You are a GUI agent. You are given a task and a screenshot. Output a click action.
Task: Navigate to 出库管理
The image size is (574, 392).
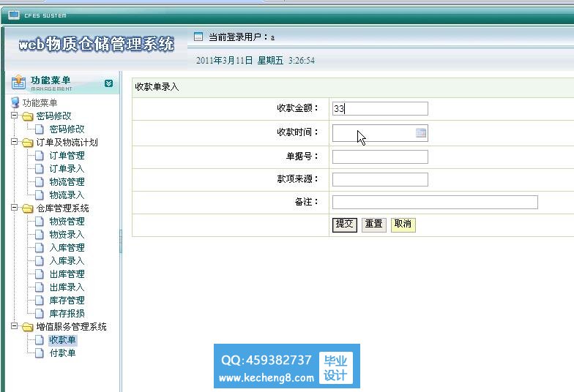[x=67, y=274]
